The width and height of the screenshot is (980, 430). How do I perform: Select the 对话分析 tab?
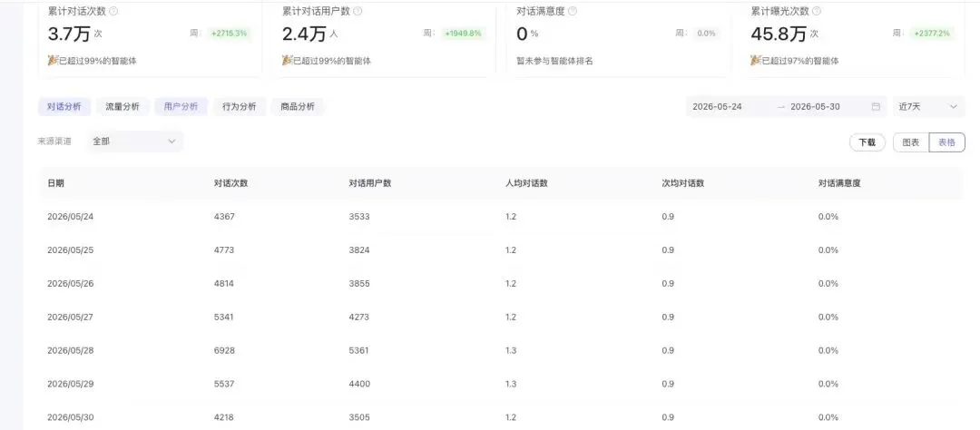(64, 107)
